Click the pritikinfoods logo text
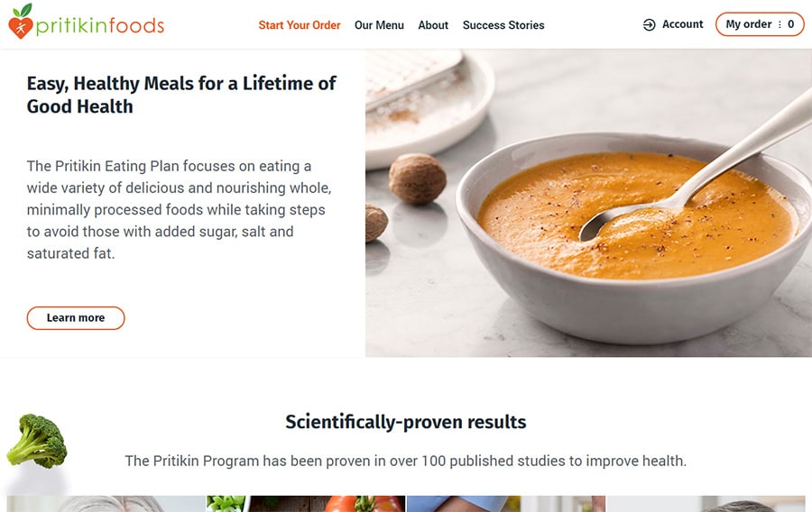 click(x=100, y=26)
